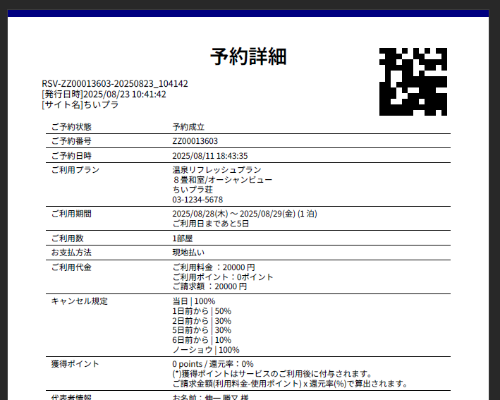Screen dimensions: 500x400
Task: Click the 温泉リフレッシュプラン plan name
Action: pyautogui.click(x=217, y=170)
